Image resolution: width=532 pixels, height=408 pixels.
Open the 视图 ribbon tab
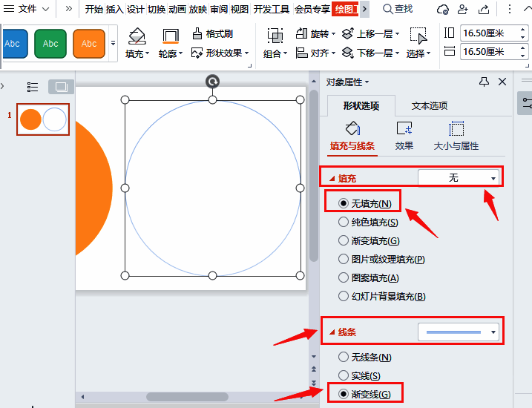239,9
